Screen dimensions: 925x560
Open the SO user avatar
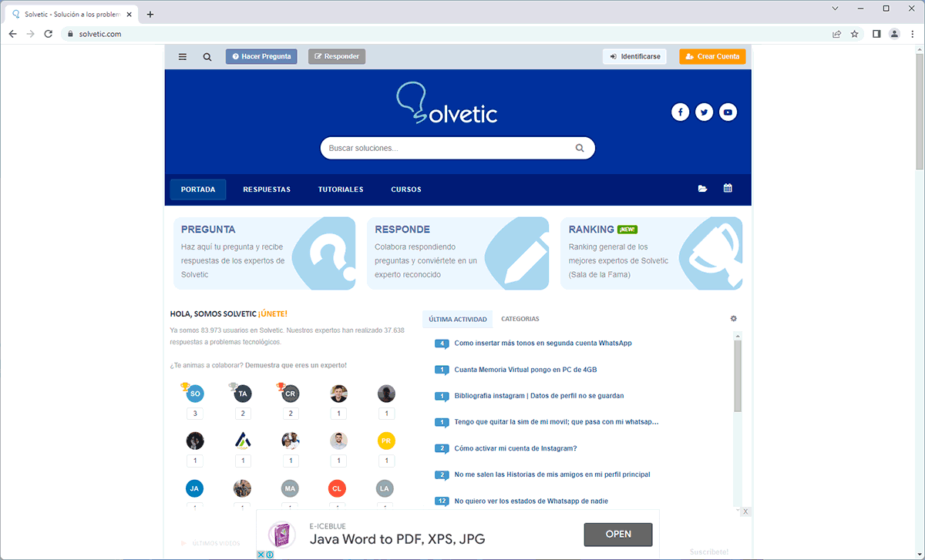tap(195, 393)
